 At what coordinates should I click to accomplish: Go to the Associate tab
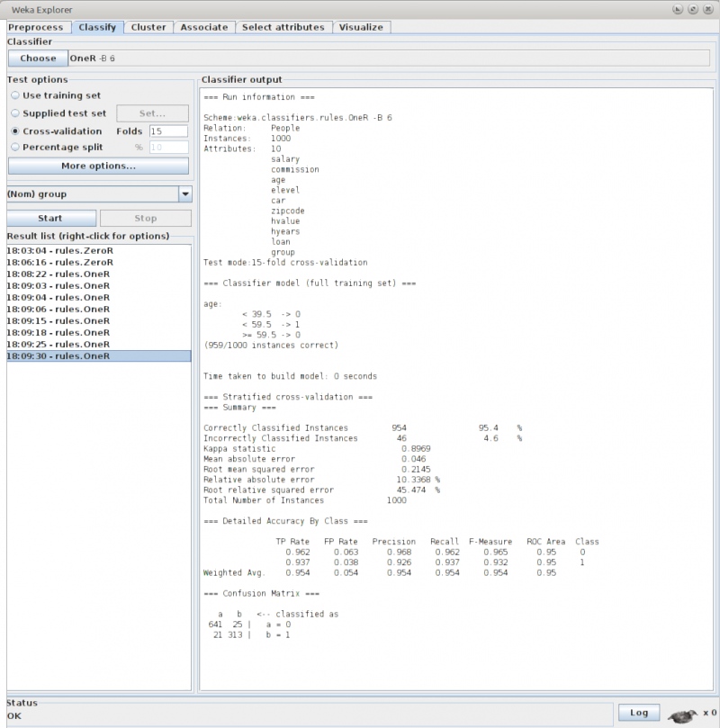(204, 27)
